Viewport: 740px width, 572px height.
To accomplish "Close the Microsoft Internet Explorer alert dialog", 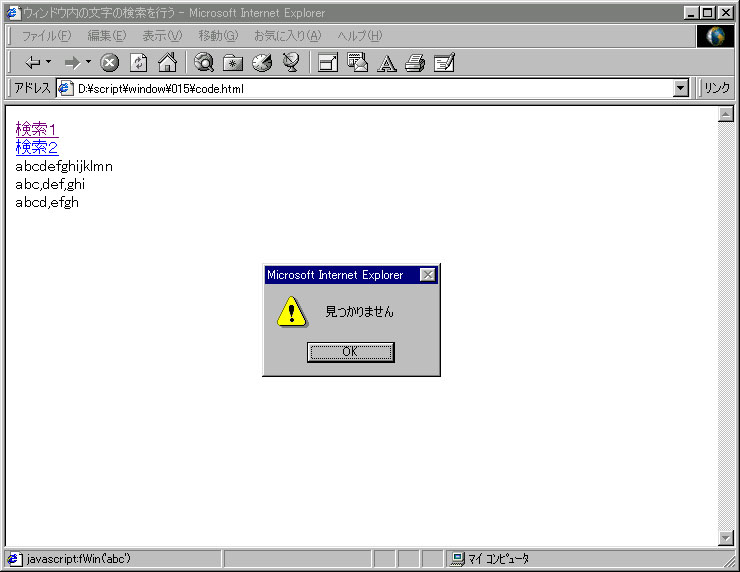I will coord(428,275).
